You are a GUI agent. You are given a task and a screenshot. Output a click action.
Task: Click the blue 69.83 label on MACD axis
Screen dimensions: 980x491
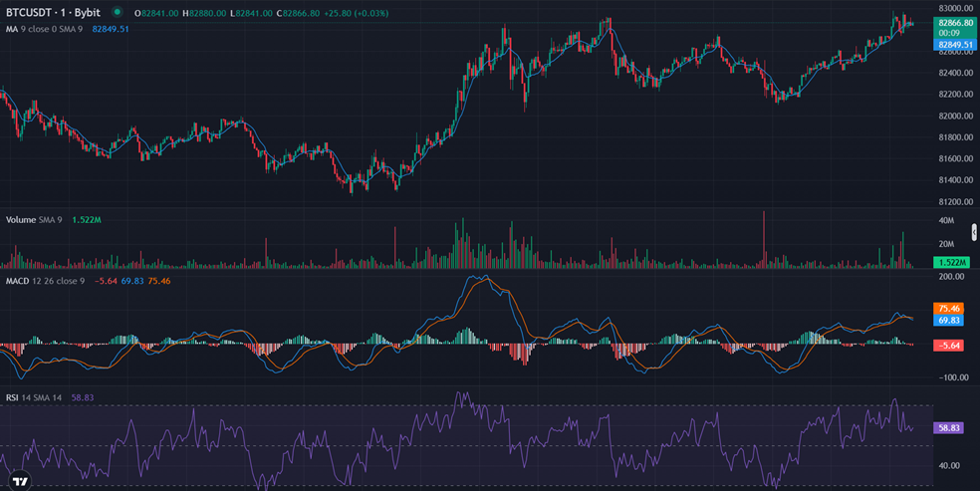click(948, 320)
